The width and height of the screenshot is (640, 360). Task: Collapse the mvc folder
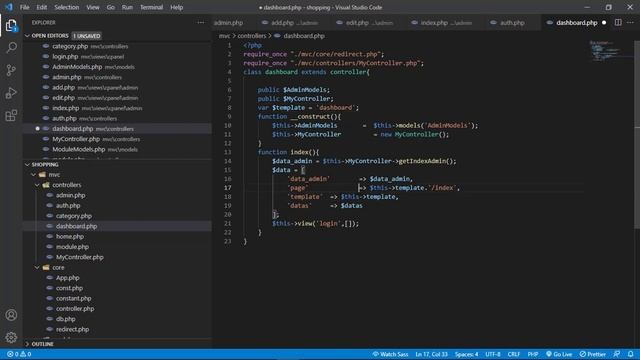coord(34,175)
